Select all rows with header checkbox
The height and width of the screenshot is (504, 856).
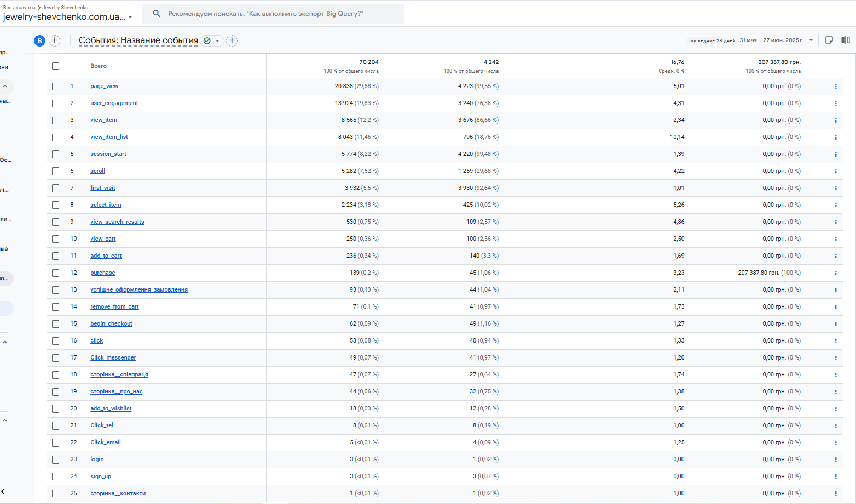click(x=55, y=66)
